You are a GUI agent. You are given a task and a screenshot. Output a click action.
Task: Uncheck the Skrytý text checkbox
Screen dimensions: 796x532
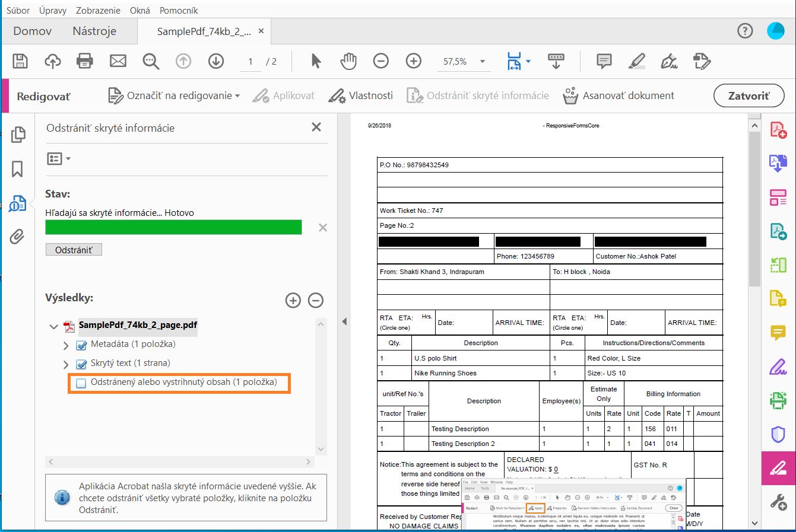click(81, 364)
